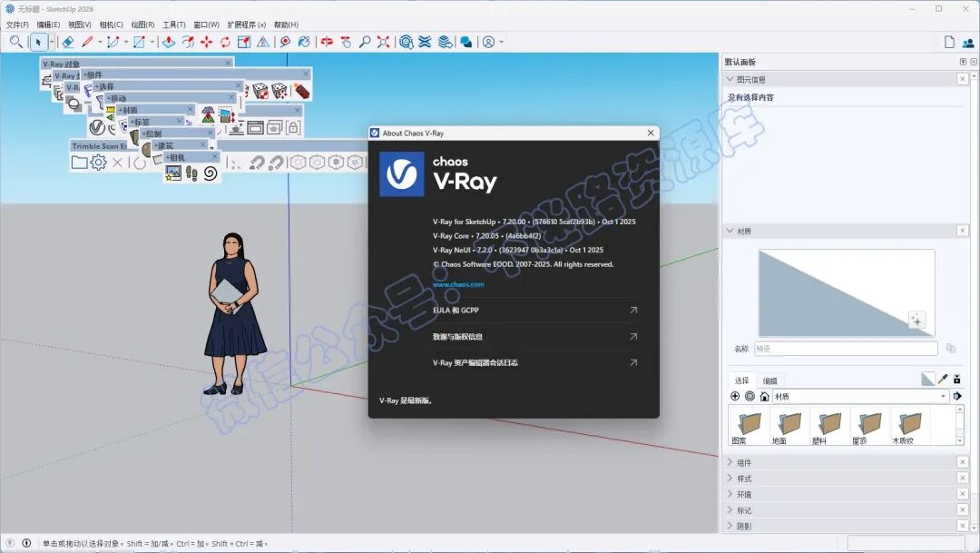
Task: Select the Offset tool
Action: [x=188, y=42]
